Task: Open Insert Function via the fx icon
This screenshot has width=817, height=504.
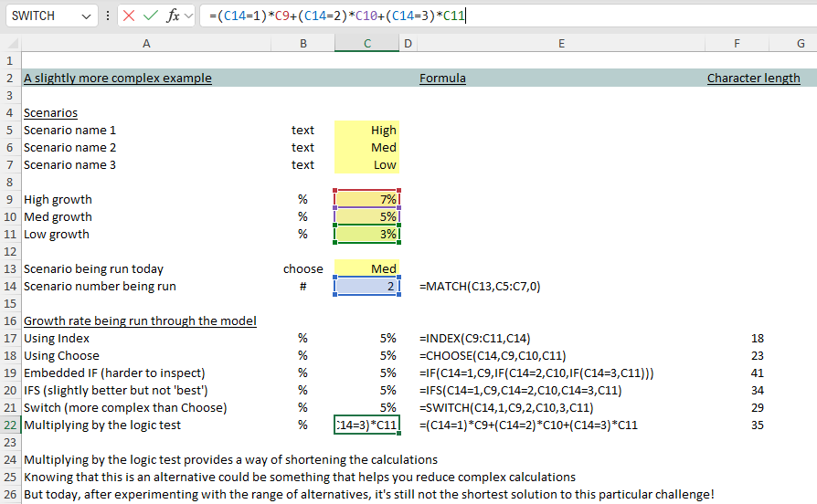Action: pyautogui.click(x=173, y=16)
